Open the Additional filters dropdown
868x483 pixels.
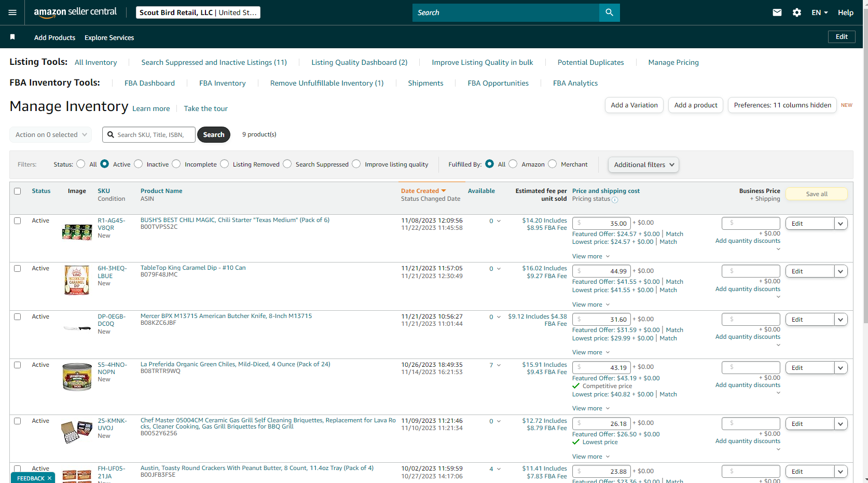point(643,164)
